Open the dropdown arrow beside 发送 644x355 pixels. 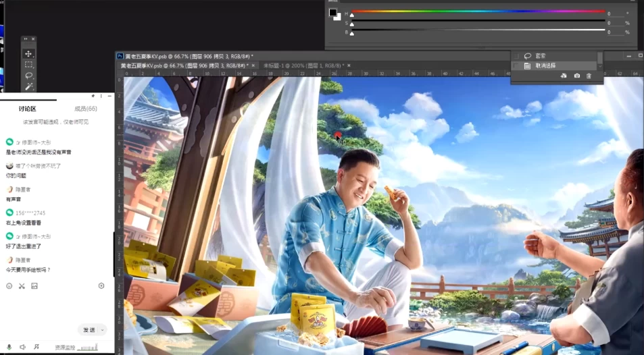102,330
